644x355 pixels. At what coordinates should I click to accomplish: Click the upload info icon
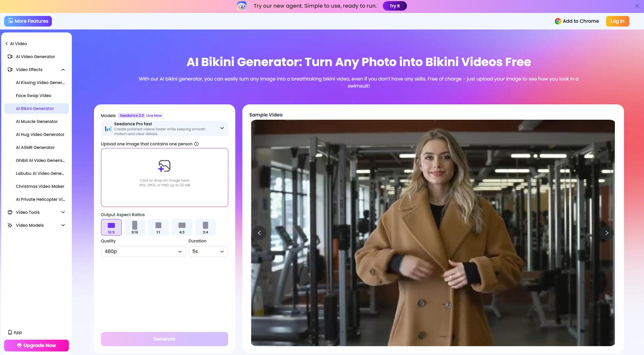(x=196, y=144)
